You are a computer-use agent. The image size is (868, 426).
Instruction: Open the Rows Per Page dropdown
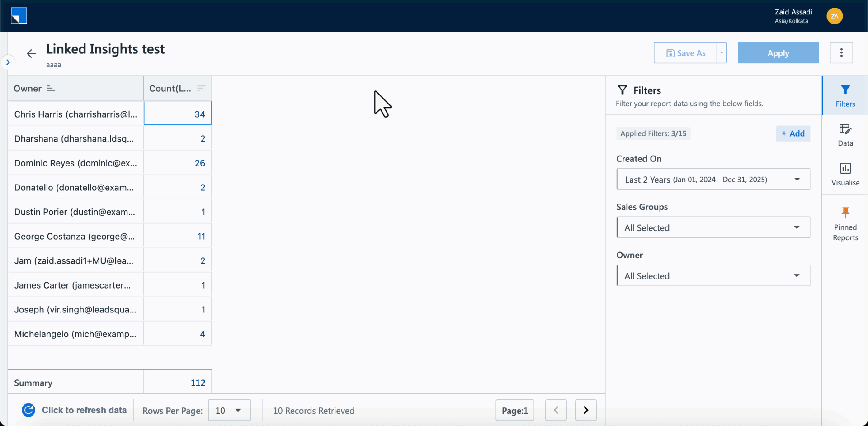229,410
